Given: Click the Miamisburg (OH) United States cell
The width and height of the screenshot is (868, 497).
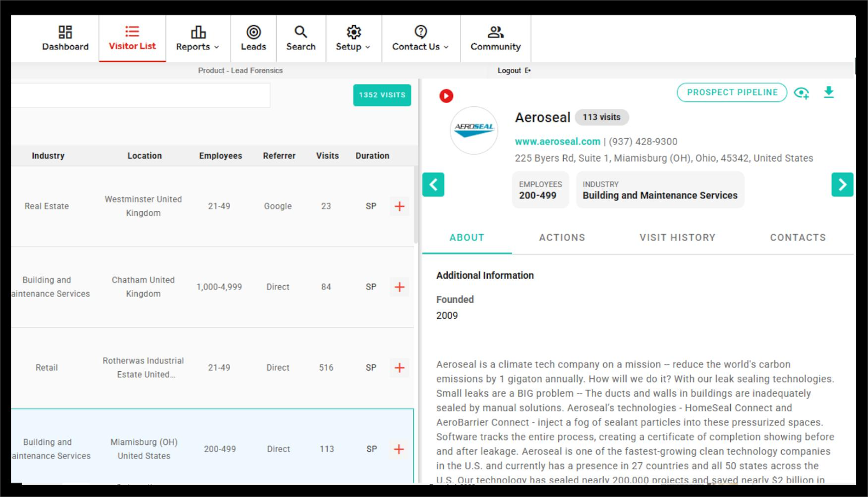Looking at the screenshot, I should point(144,449).
